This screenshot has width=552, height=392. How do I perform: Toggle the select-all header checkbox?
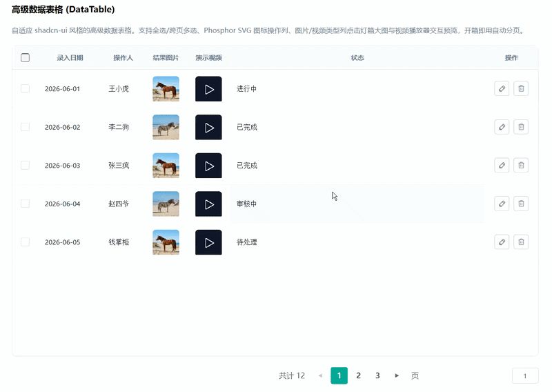pos(25,57)
